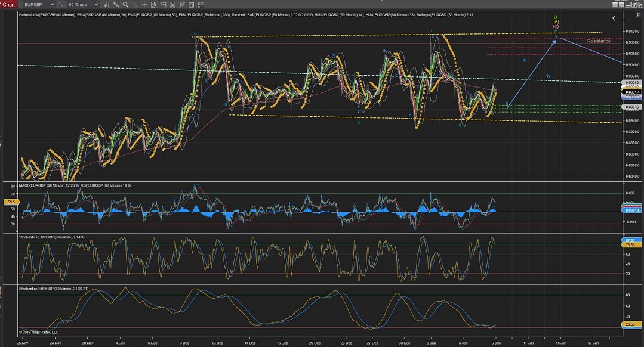This screenshot has width=644, height=347.
Task: Open the Indicators zigzag icon
Action: 183,5
